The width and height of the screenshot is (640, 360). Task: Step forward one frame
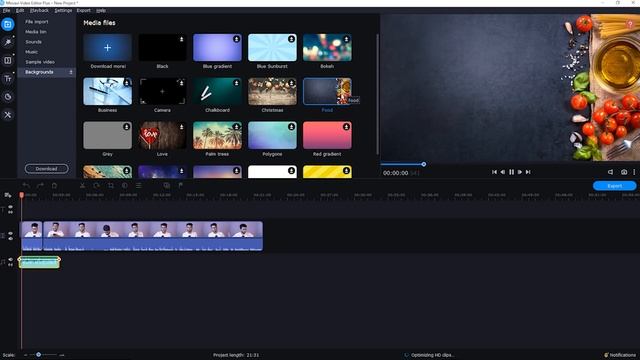pos(520,172)
